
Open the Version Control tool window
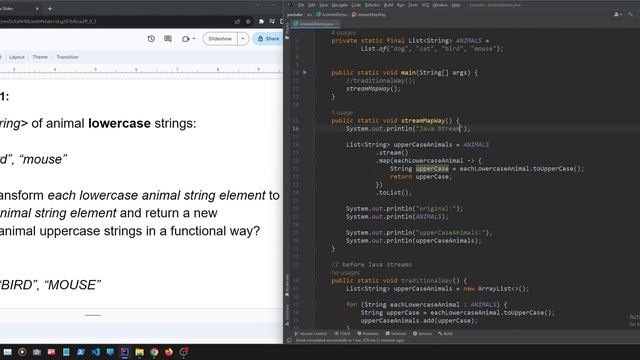click(311, 333)
